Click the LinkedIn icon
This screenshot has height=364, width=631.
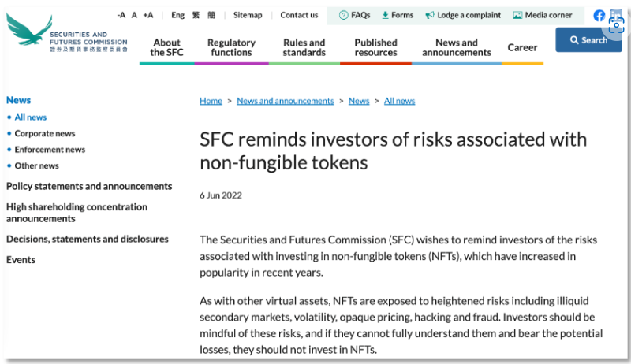616,15
